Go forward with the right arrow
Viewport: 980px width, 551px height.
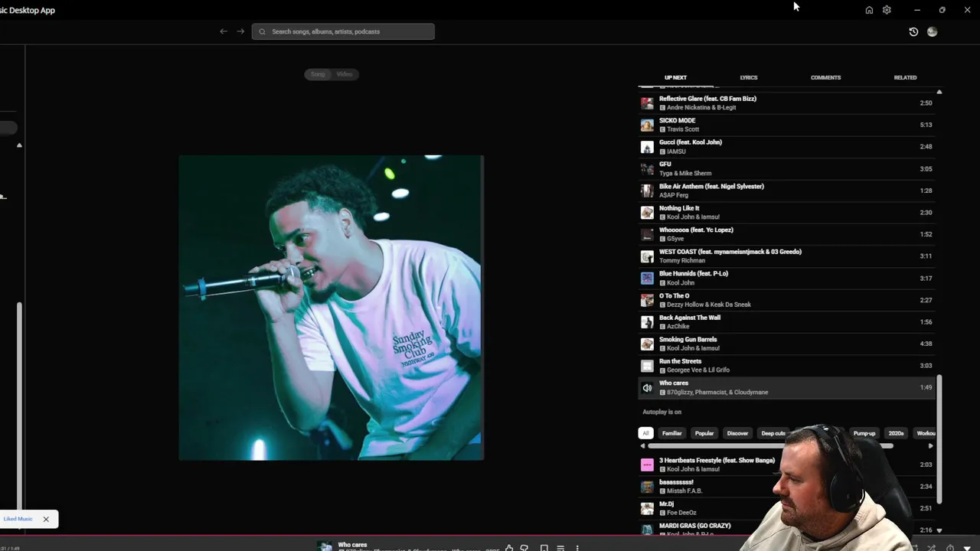[240, 31]
